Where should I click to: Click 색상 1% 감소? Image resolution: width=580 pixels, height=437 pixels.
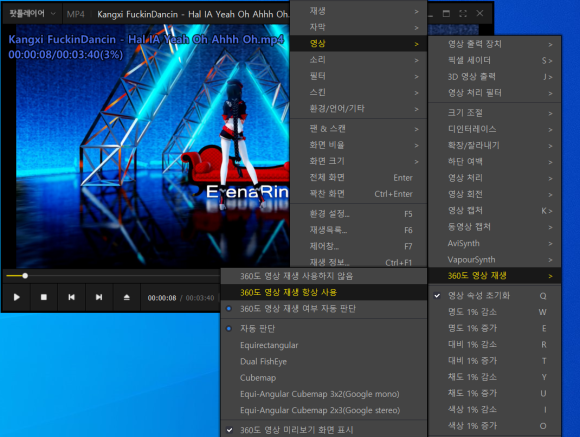495,410
